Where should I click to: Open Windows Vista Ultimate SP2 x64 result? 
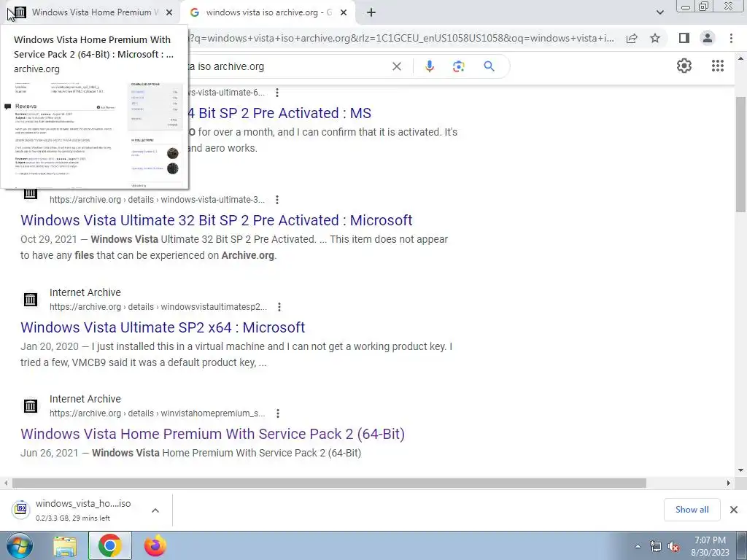click(x=163, y=327)
